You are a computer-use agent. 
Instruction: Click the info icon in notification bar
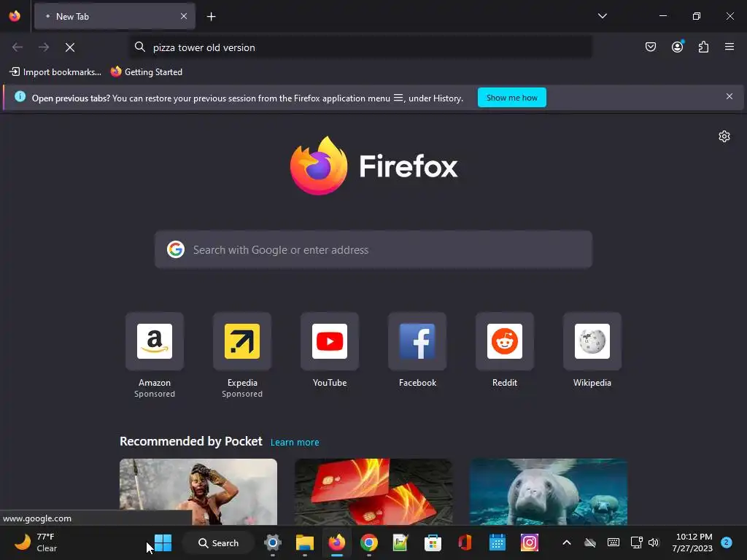20,97
